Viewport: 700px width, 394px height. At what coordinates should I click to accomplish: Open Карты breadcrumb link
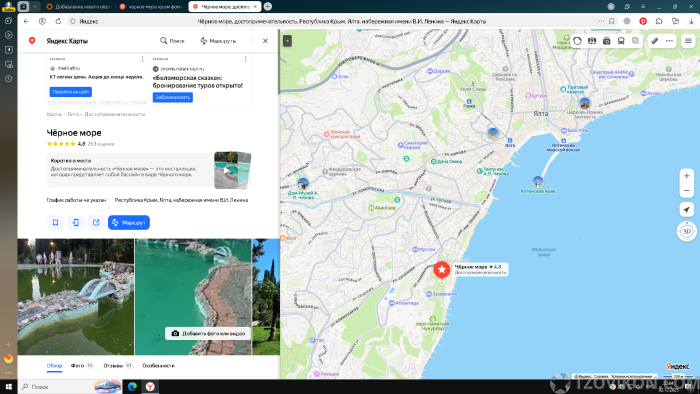tap(54, 114)
